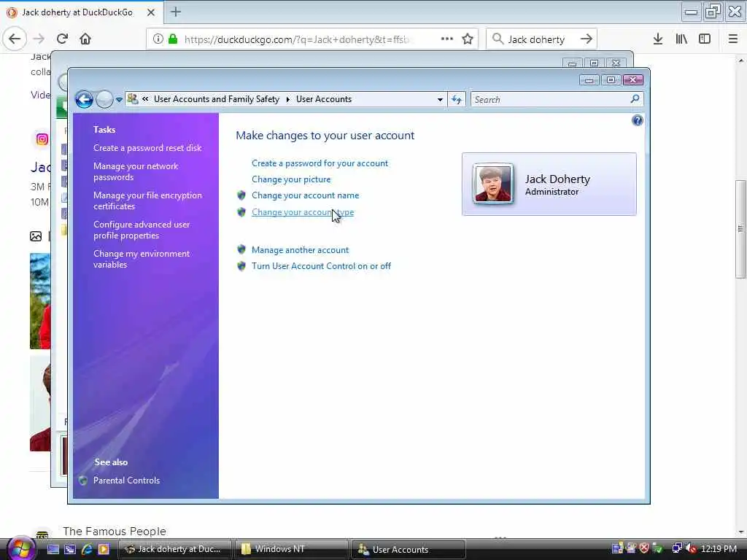Open Manage your network passwords
747x560 pixels.
click(x=136, y=171)
